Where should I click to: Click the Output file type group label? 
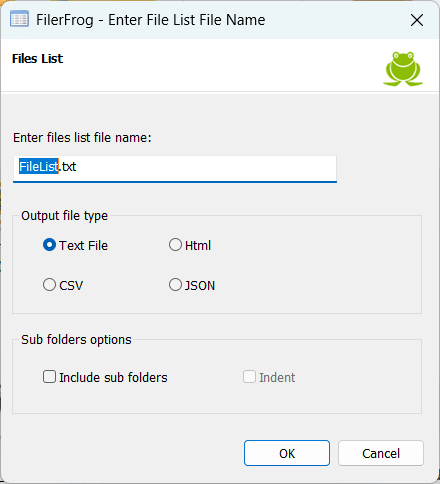64,216
